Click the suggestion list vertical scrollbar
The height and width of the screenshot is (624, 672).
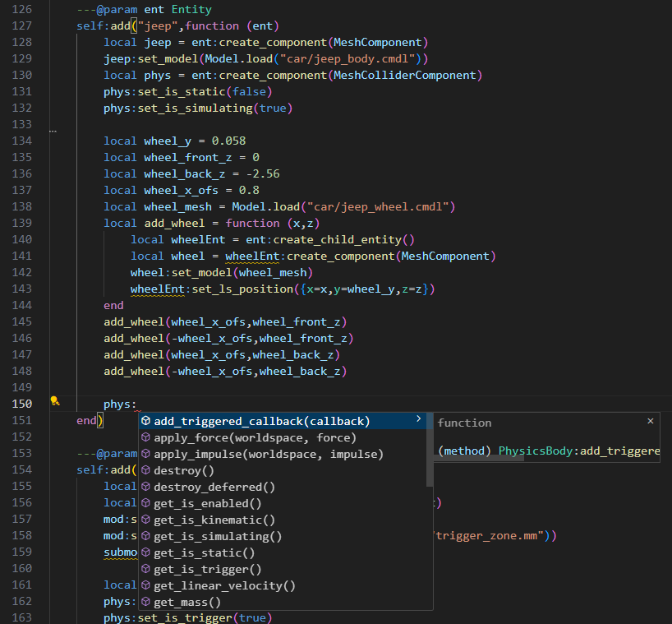[x=430, y=450]
